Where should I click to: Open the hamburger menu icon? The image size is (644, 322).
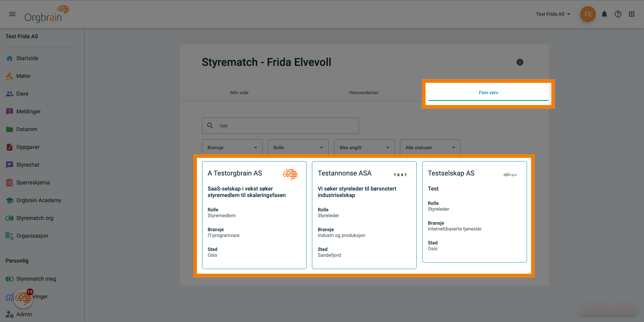pos(12,14)
